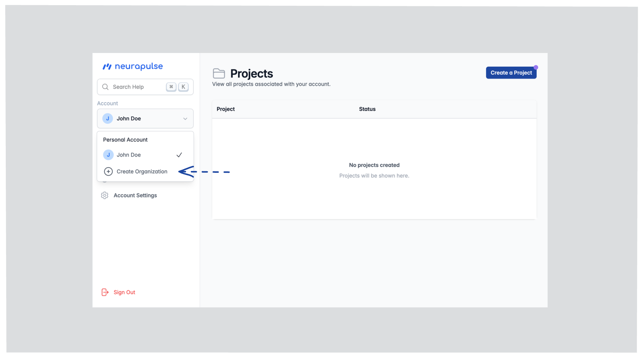Click the search magnifier icon
Screen dimensions: 644x358
point(105,87)
